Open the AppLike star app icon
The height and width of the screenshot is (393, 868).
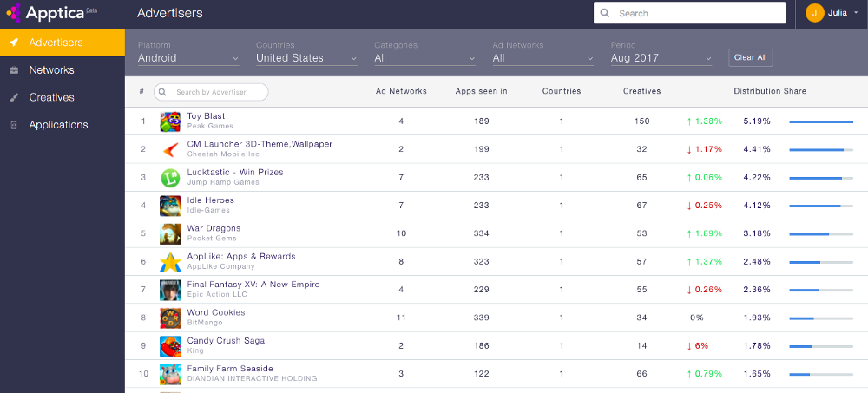click(x=170, y=262)
